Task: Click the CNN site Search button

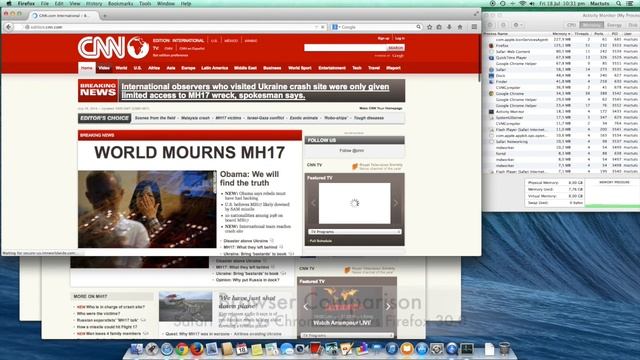Action: [396, 48]
